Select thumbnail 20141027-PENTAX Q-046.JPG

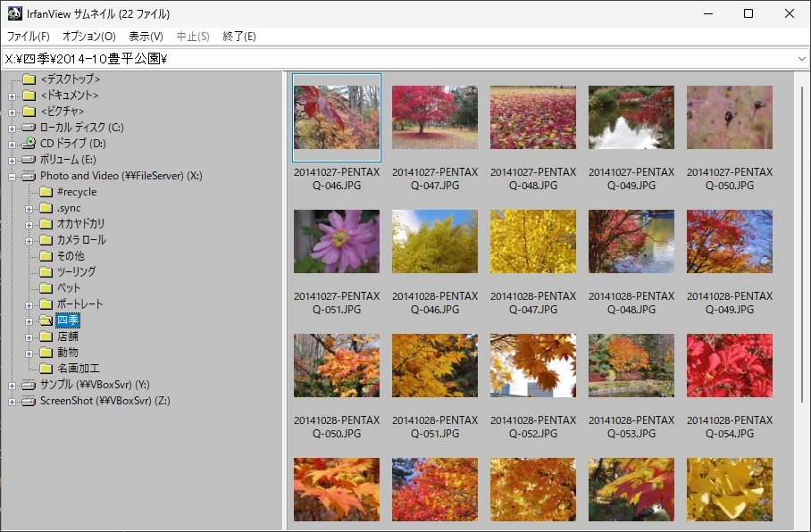pos(337,117)
